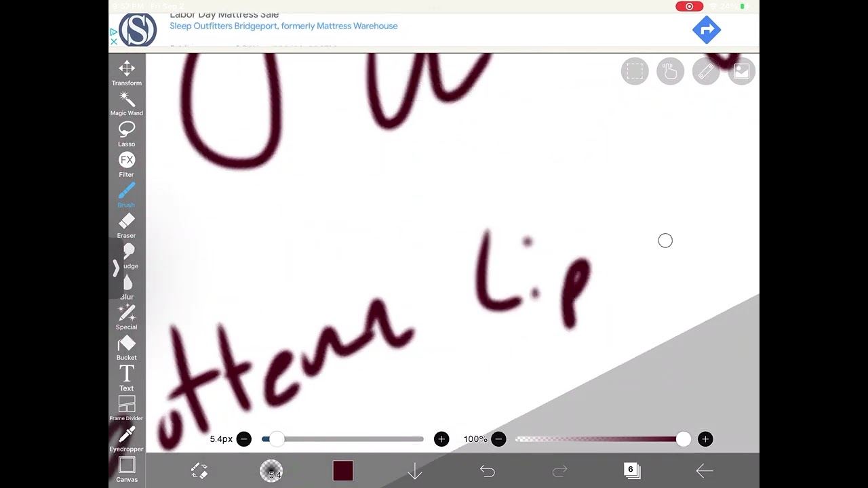The height and width of the screenshot is (488, 868).
Task: Redo the undone stroke
Action: pyautogui.click(x=559, y=471)
